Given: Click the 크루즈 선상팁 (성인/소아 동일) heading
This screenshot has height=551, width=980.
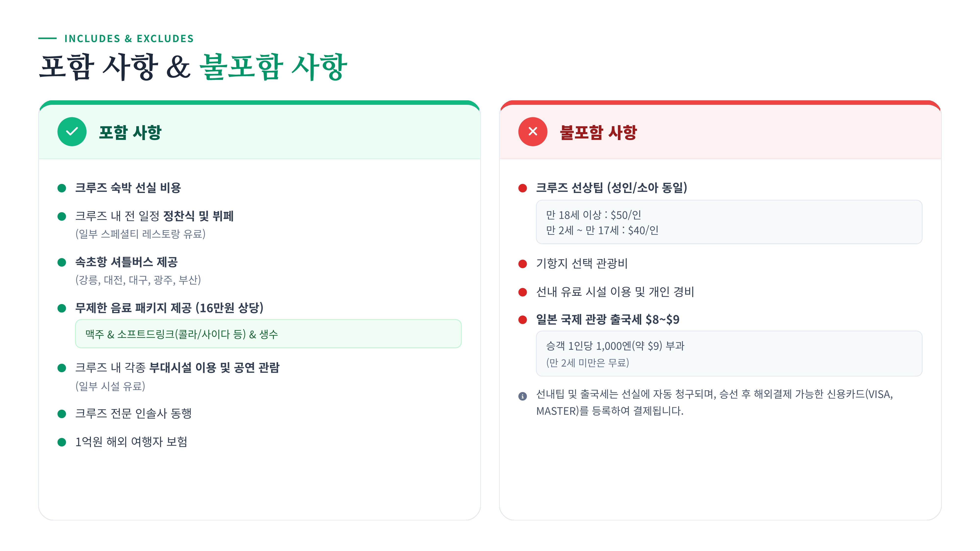Looking at the screenshot, I should 611,188.
